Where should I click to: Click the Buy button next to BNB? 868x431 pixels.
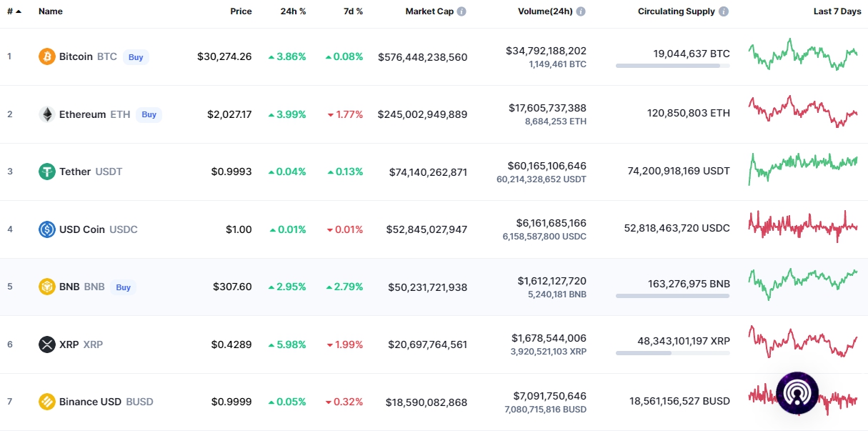[x=124, y=287]
